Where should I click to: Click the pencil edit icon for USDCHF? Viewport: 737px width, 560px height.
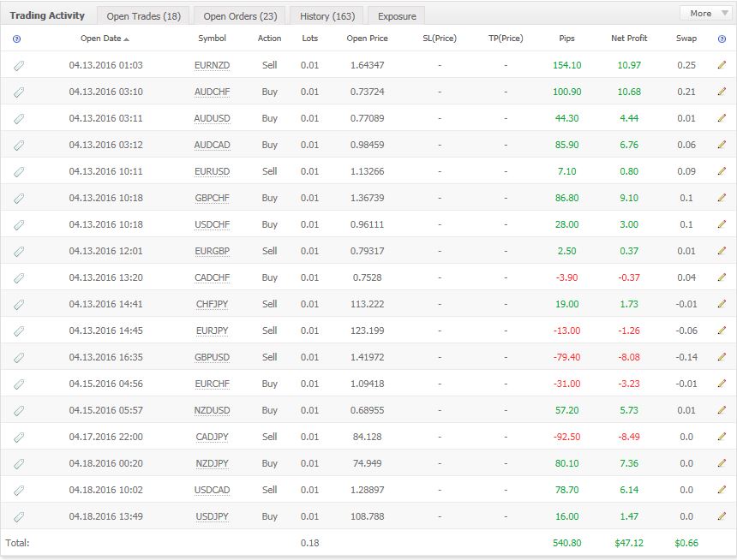point(722,224)
